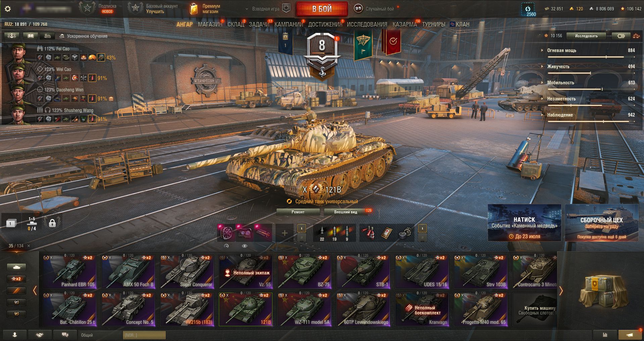Click the 'В БОЙ' battle button

point(322,9)
